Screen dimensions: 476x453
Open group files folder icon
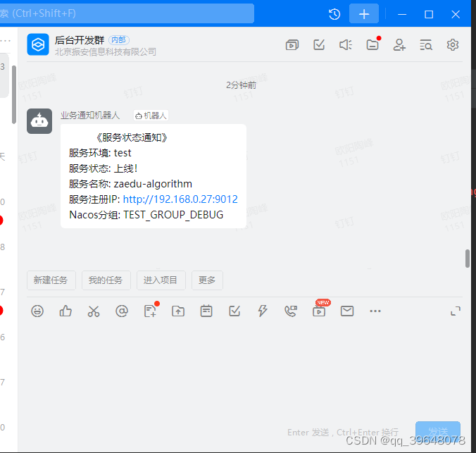[x=372, y=45]
